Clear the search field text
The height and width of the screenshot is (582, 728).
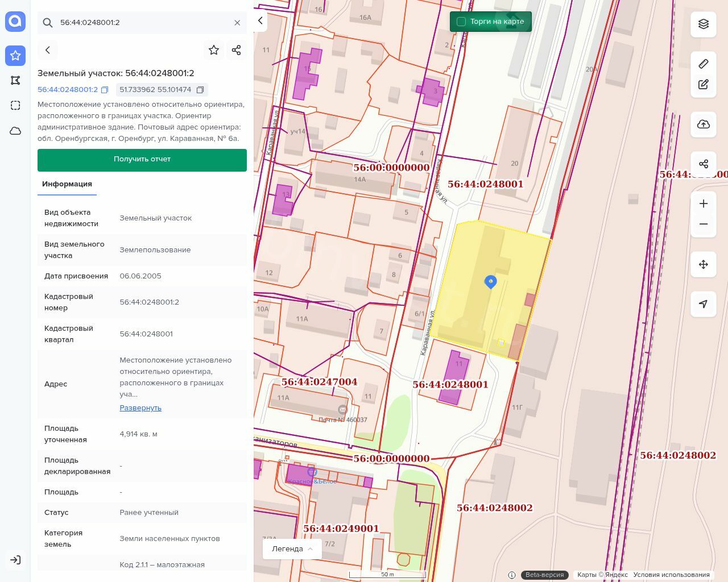coord(237,23)
